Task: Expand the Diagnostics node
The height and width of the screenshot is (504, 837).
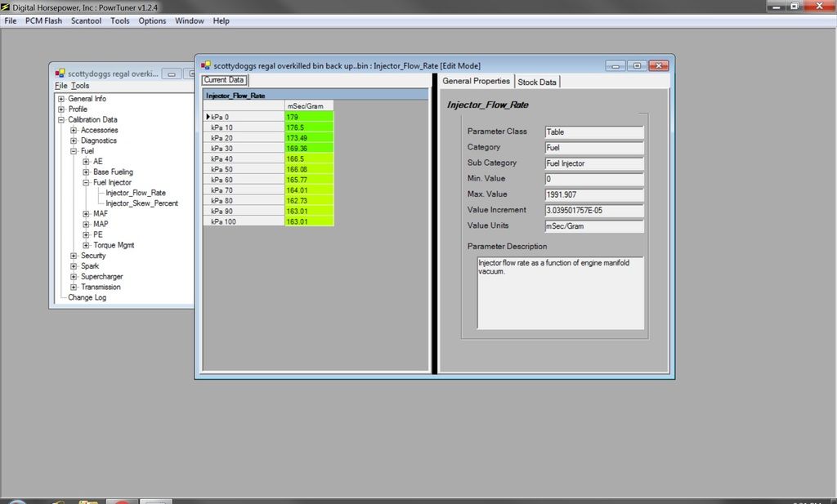Action: point(74,140)
